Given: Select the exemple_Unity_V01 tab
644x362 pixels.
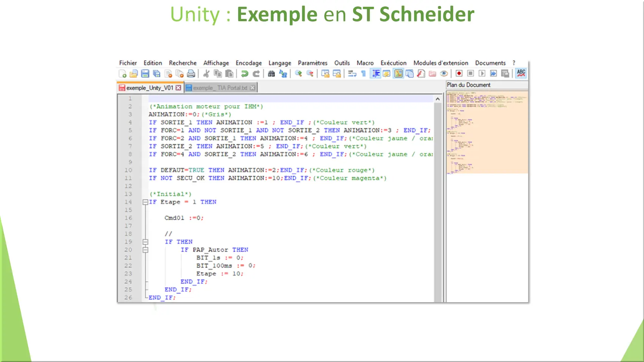Looking at the screenshot, I should coord(150,88).
